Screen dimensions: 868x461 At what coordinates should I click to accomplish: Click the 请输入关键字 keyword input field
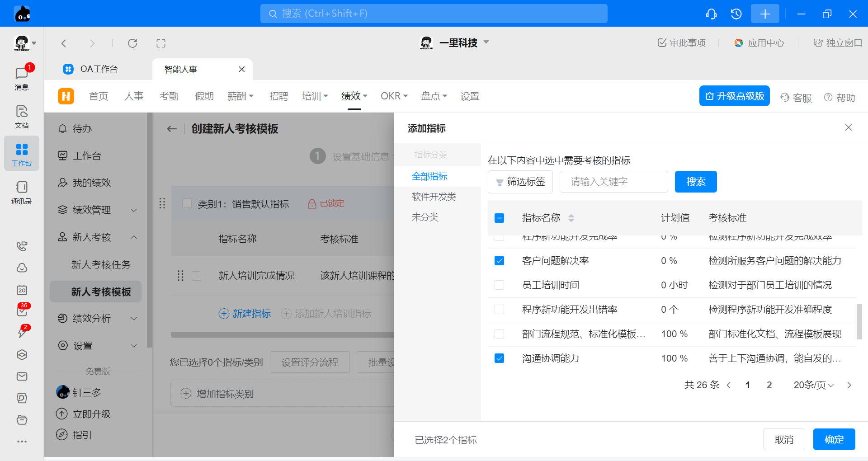pos(613,182)
